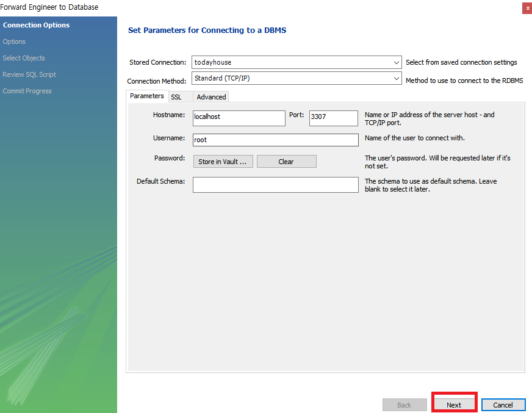Click the 'Name of the user to connect with' text
Image resolution: width=532 pixels, height=413 pixels.
point(415,138)
